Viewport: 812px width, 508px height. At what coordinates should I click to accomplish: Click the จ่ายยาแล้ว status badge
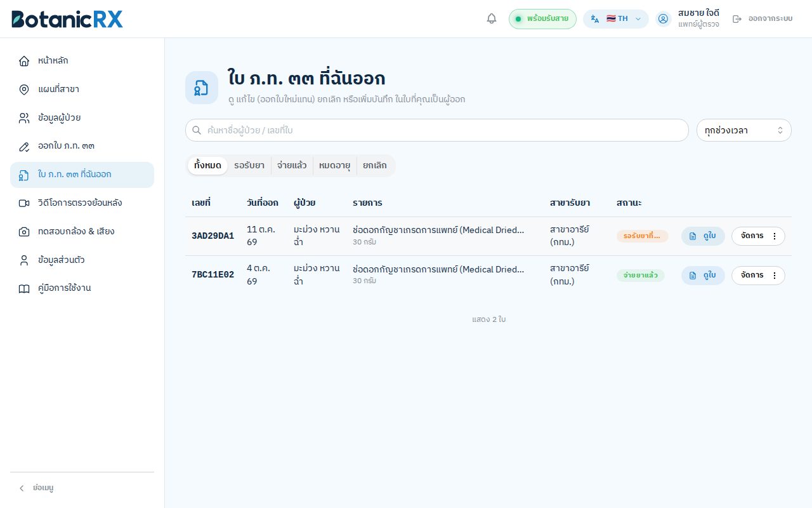click(641, 276)
